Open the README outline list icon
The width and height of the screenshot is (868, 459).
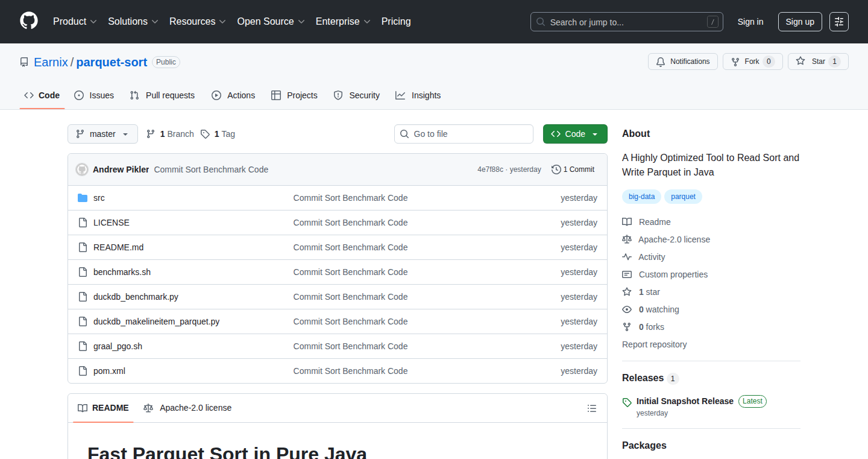592,408
